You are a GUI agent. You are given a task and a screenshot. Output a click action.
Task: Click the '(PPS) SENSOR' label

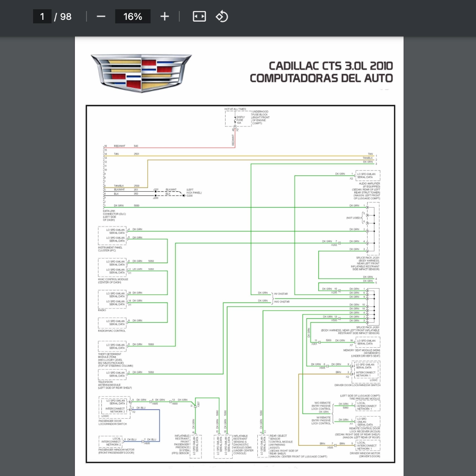[x=180, y=453]
